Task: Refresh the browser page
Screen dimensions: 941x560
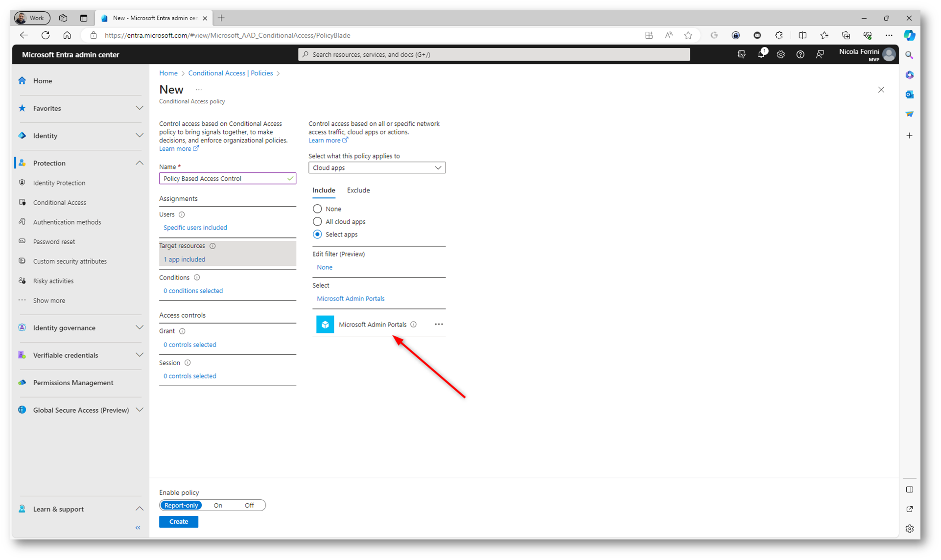Action: coord(46,35)
